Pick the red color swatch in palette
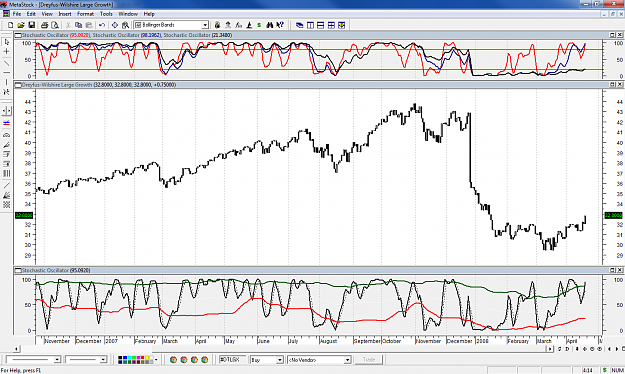Screen dimensions: 625x374 click(142, 358)
